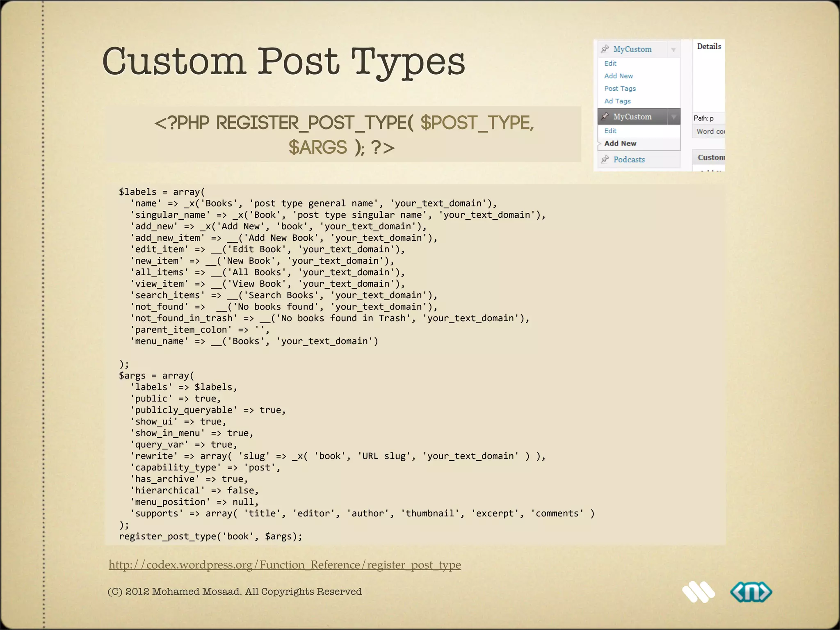Select the bold Add New submenu item
Screen dimensions: 840x630
pos(620,143)
